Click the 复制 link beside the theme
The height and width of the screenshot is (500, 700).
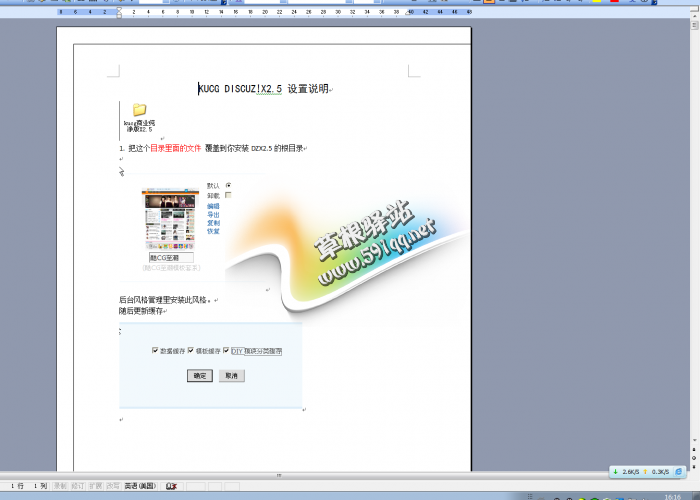click(x=213, y=223)
